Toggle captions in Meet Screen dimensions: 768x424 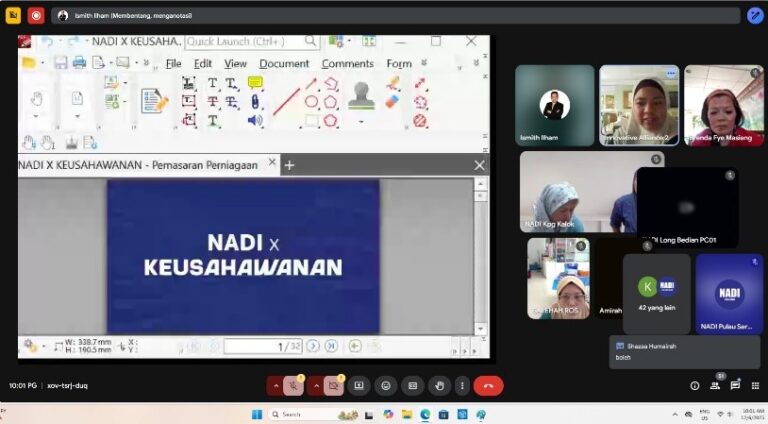click(x=412, y=386)
